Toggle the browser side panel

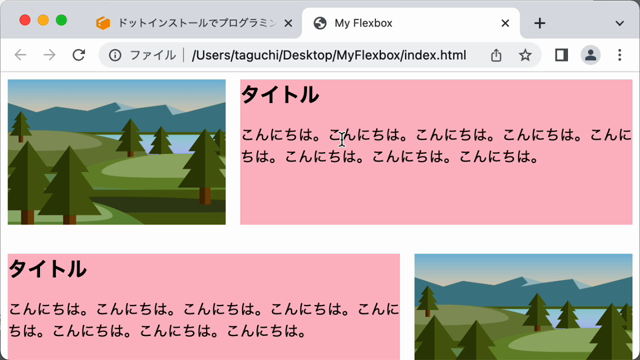[562, 55]
